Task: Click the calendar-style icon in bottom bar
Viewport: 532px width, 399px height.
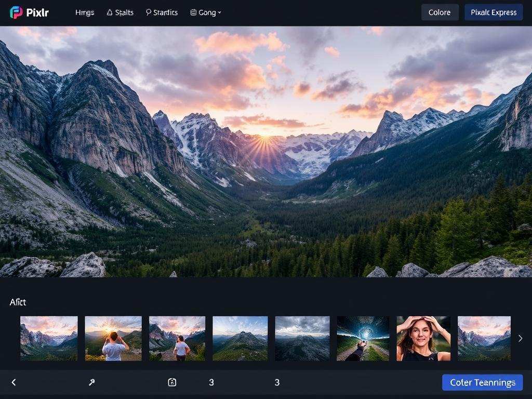Action: click(x=172, y=382)
